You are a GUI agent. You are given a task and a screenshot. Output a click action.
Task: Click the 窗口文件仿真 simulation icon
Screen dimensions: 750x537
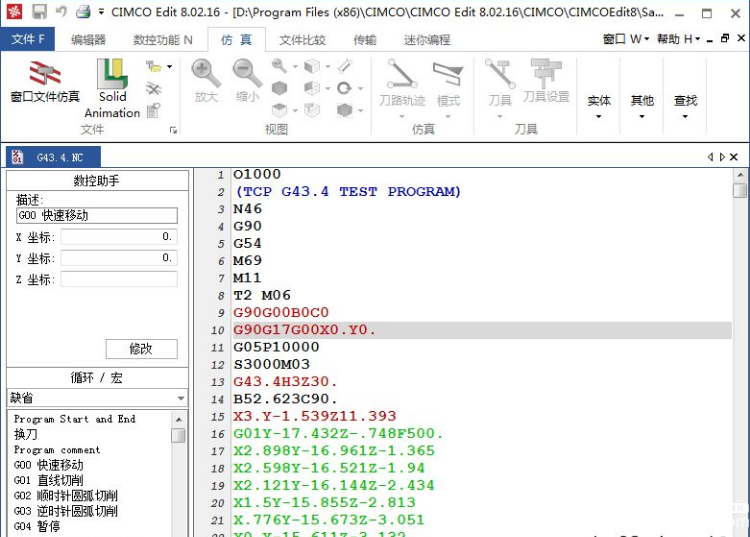[x=45, y=81]
